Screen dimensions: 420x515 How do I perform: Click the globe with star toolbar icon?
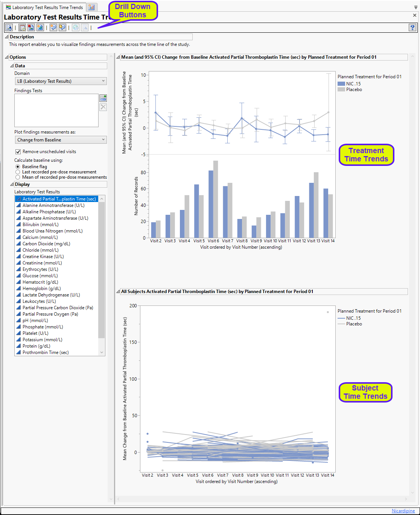pos(40,27)
